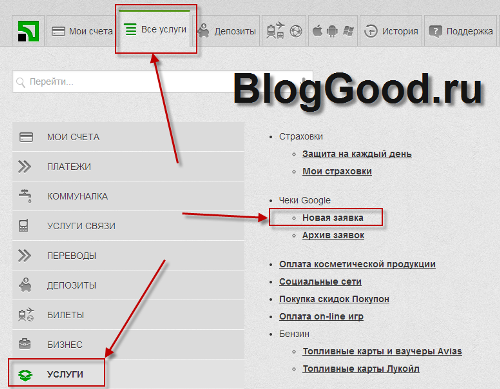Click the double-arrow icon beside ПЛАТЕЖИ
500x389 pixels.
tap(24, 166)
